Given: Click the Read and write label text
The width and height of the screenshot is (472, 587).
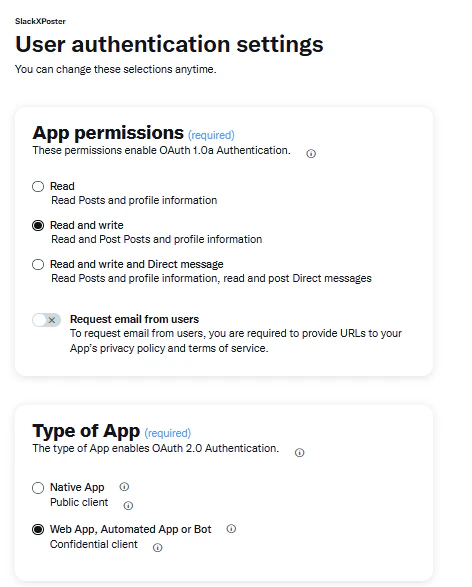Looking at the screenshot, I should click(x=87, y=225).
